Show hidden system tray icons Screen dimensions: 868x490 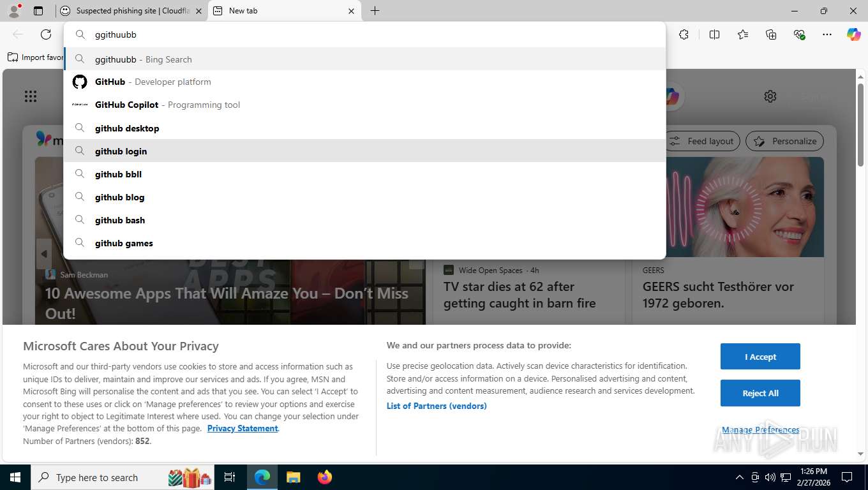pos(740,477)
